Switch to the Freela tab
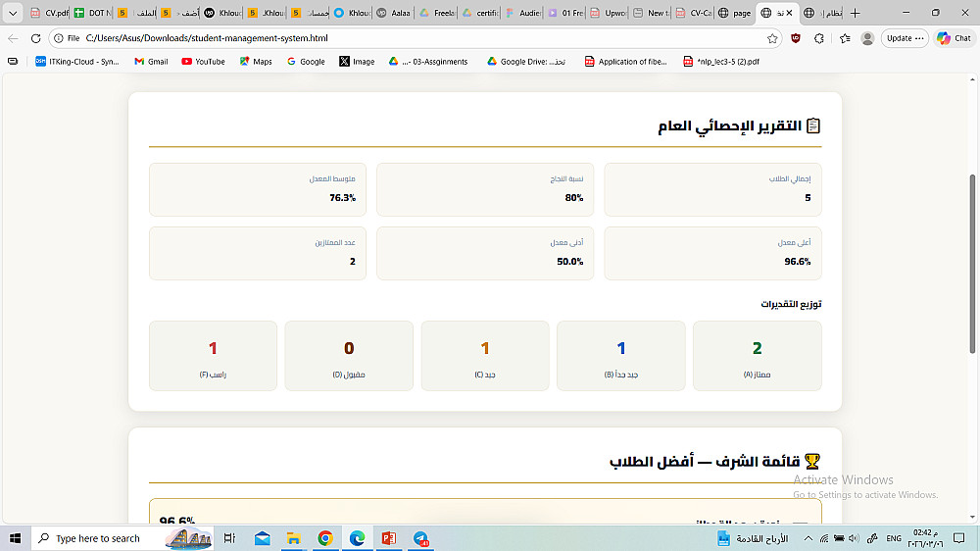980x551 pixels. [x=437, y=13]
